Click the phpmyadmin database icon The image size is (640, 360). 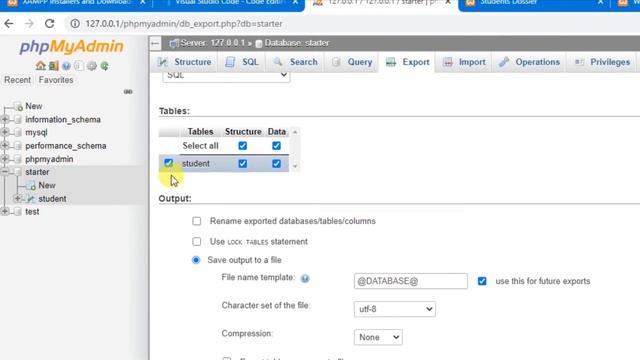pyautogui.click(x=18, y=159)
